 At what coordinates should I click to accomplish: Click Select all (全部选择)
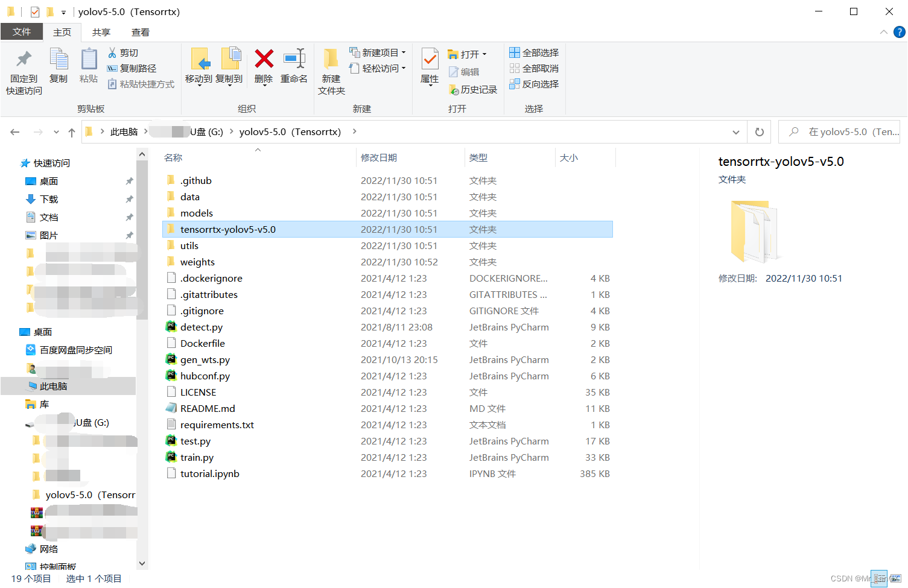(x=534, y=53)
